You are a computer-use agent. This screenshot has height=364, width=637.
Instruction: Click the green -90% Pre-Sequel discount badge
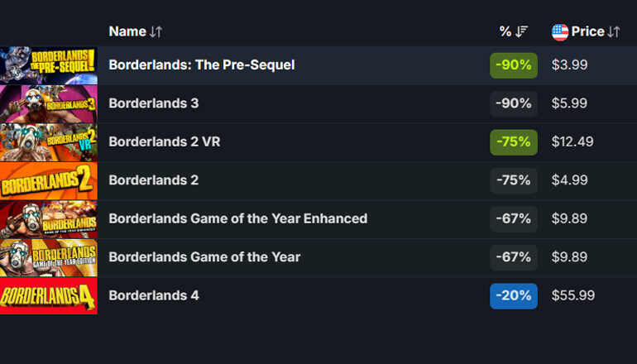513,65
